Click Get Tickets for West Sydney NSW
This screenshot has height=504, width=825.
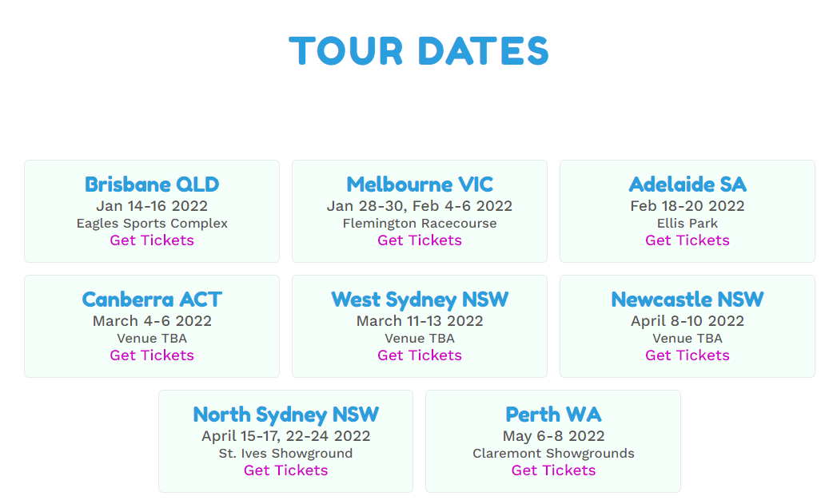pos(420,355)
